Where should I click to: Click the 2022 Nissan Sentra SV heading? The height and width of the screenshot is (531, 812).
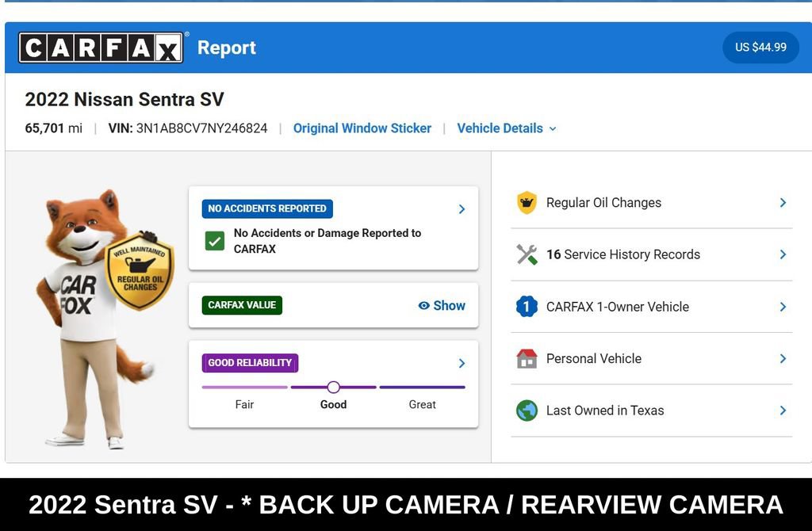(124, 99)
